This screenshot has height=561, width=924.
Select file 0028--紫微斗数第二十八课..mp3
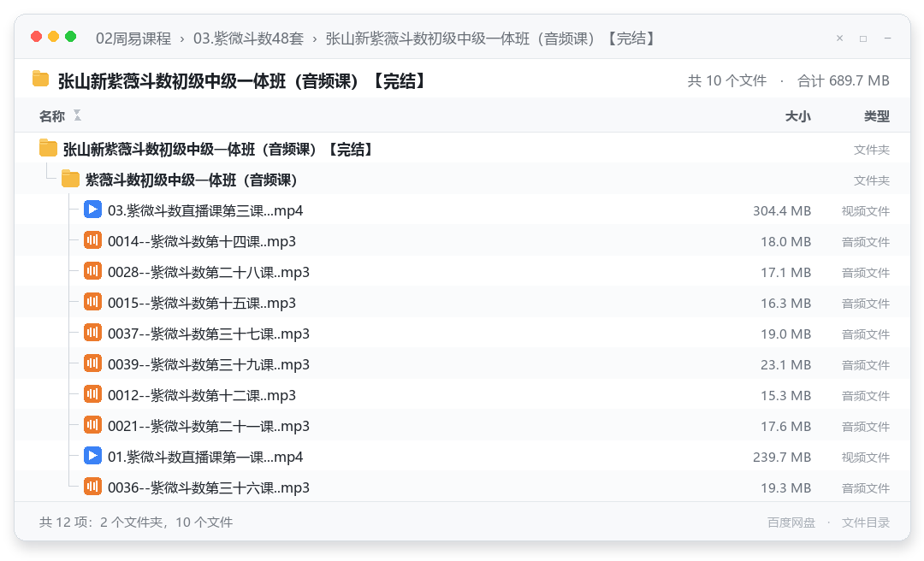click(x=463, y=271)
